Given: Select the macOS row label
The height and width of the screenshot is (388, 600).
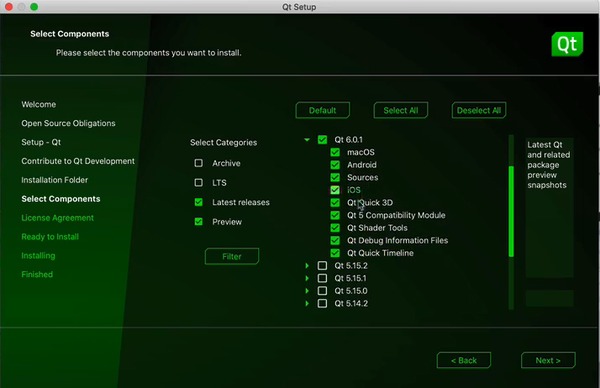Looking at the screenshot, I should [361, 152].
